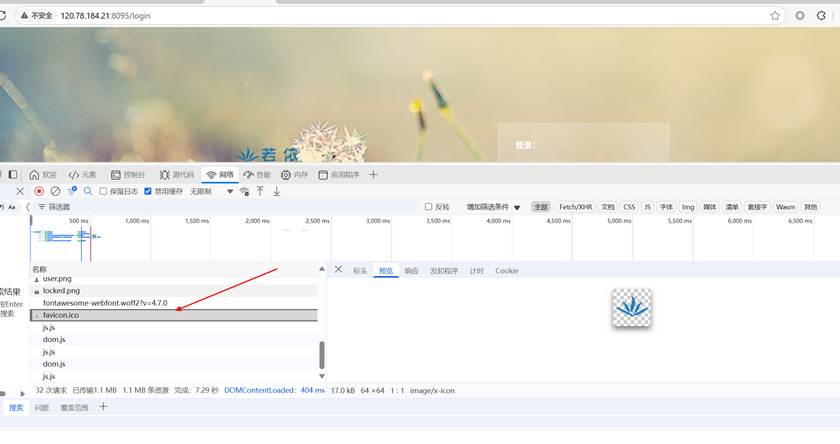
Task: Click the browser address bar URL
Action: tap(106, 16)
